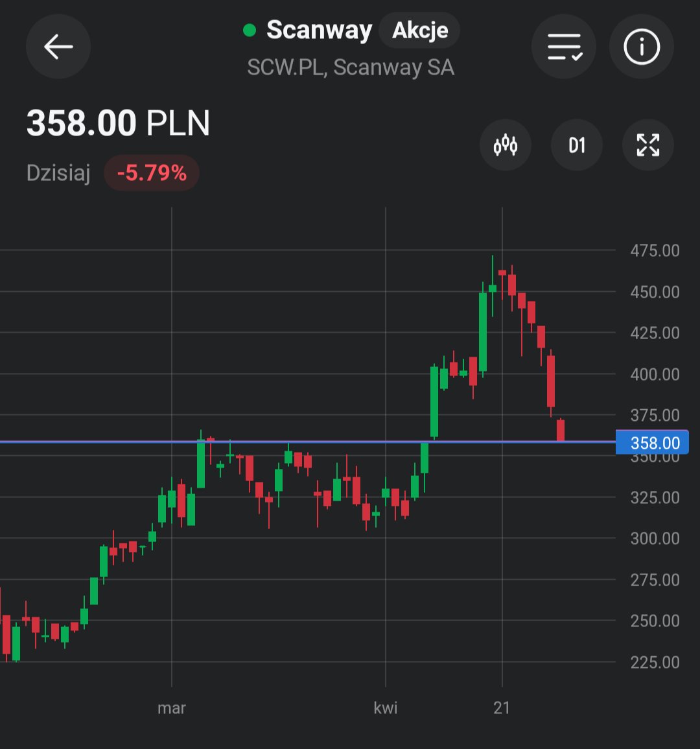Screen dimensions: 700x749
Task: Tap the 275.00 axis value
Action: (x=655, y=580)
